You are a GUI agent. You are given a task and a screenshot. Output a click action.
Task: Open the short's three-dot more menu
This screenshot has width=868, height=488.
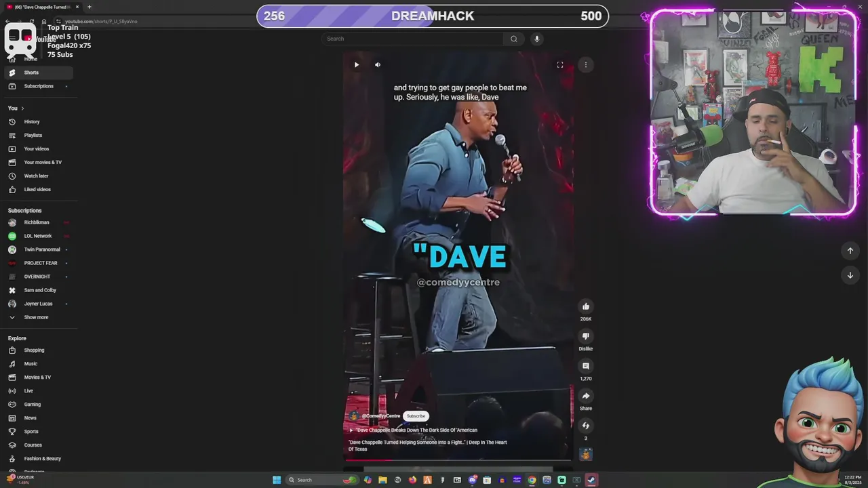click(x=586, y=65)
